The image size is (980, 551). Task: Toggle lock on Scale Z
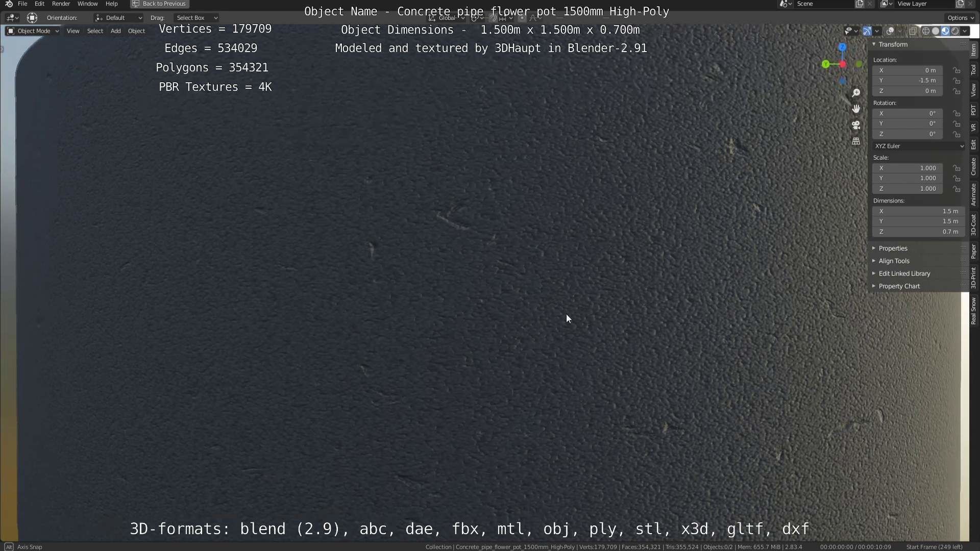[957, 189]
